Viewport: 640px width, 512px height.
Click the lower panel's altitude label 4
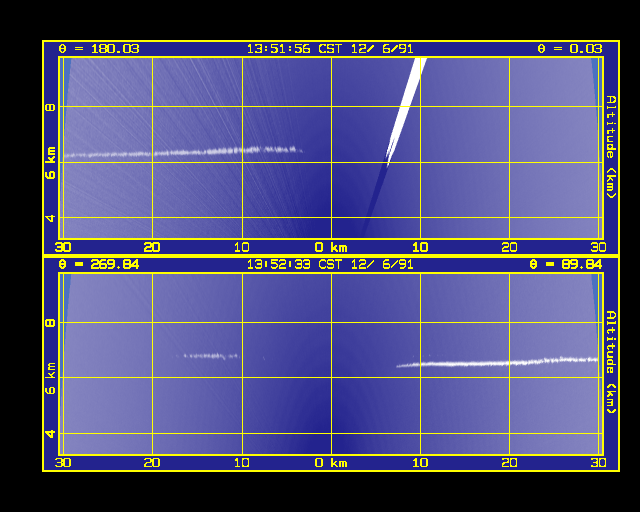[50, 434]
